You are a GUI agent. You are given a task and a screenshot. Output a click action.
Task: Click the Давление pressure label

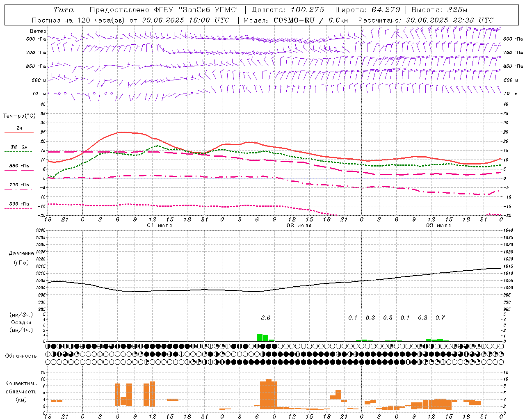[21, 253]
